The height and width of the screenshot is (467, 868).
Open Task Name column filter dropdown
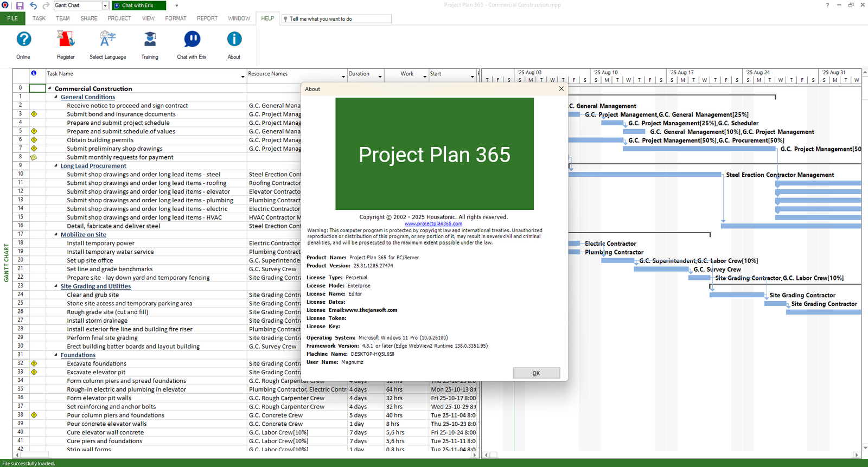[242, 77]
